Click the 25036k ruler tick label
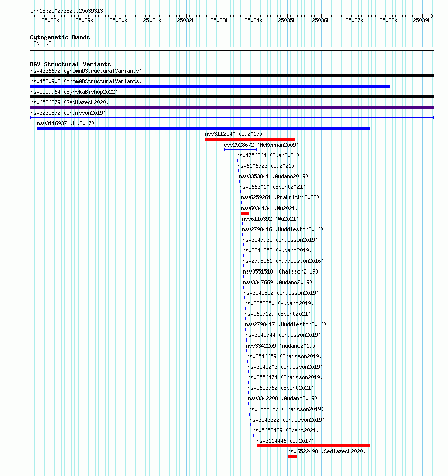Screen dimensions: 448x476 321,20
